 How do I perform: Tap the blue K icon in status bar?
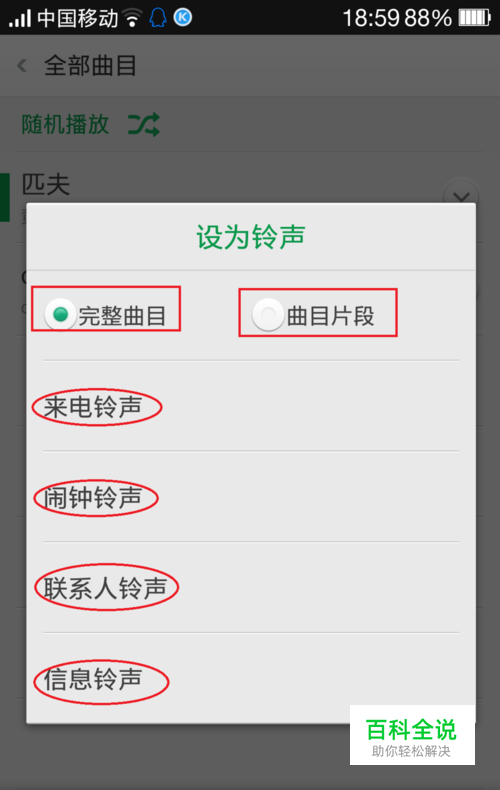point(183,18)
